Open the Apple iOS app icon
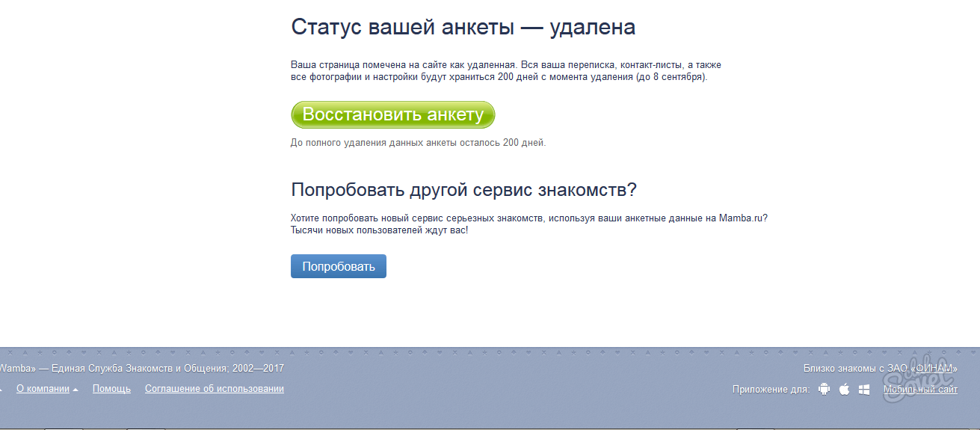The image size is (980, 430). (x=844, y=389)
